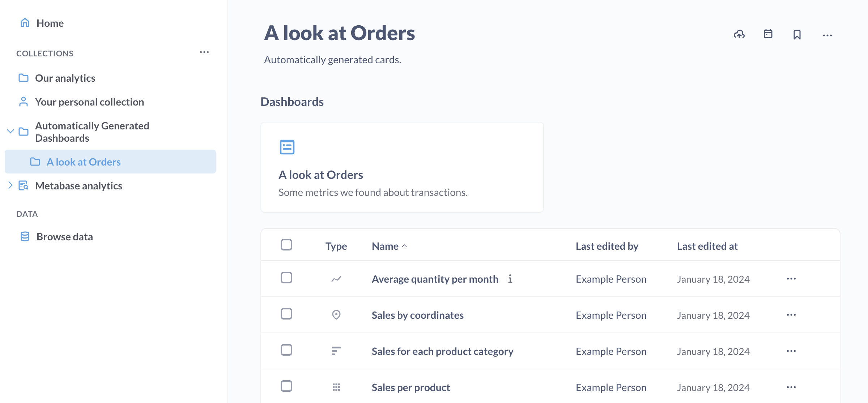Collapse Automatically Generated Dashboards folder

(x=10, y=132)
